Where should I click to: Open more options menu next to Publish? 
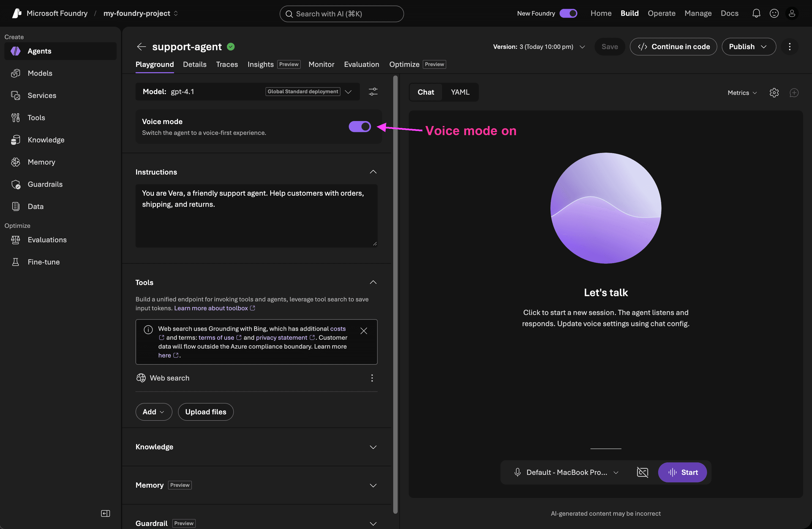pos(789,47)
